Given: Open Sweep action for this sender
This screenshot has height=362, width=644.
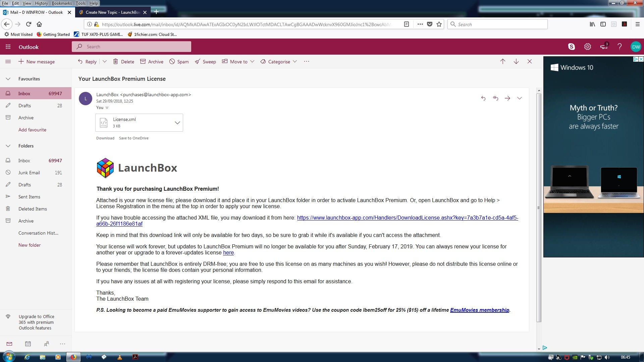Looking at the screenshot, I should (x=205, y=62).
